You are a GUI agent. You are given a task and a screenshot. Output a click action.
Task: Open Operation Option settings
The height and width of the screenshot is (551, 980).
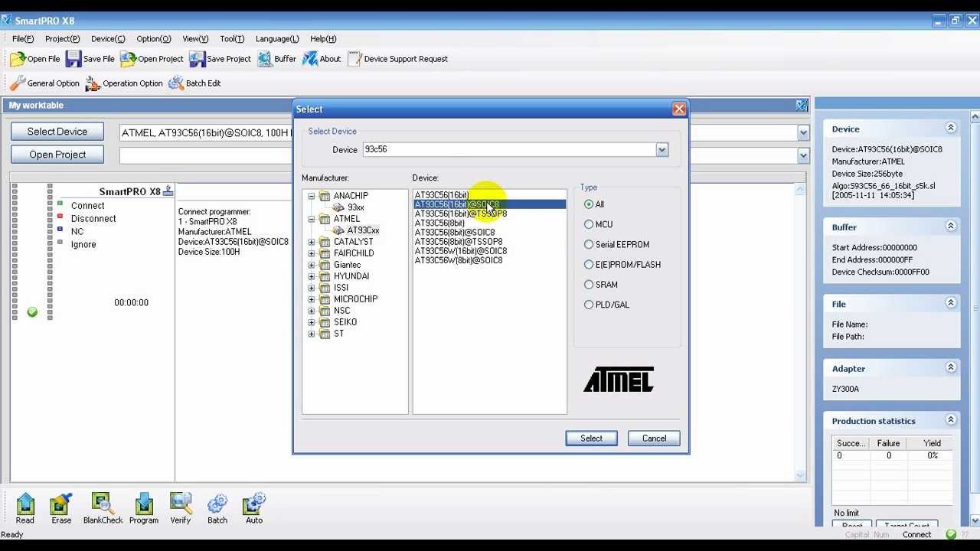124,83
